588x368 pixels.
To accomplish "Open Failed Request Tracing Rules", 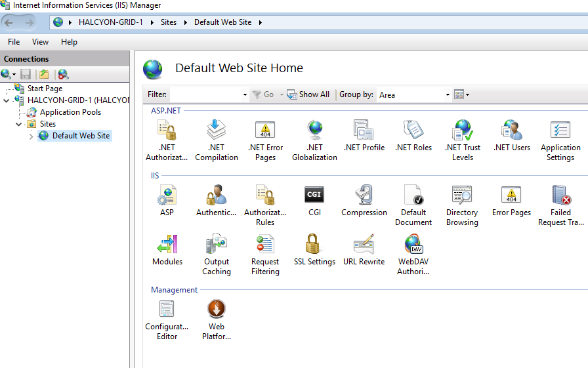I will (561, 205).
